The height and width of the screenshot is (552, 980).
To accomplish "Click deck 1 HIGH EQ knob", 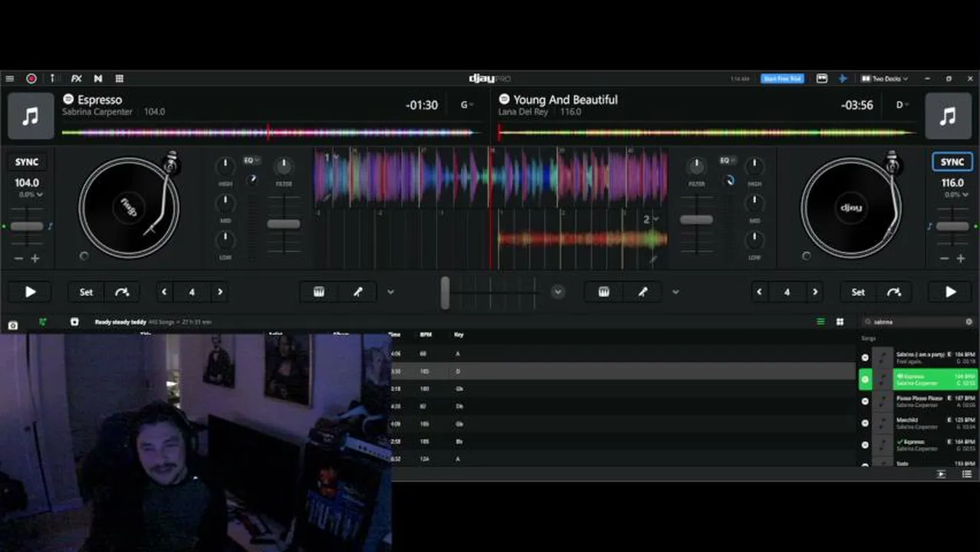I will point(225,166).
